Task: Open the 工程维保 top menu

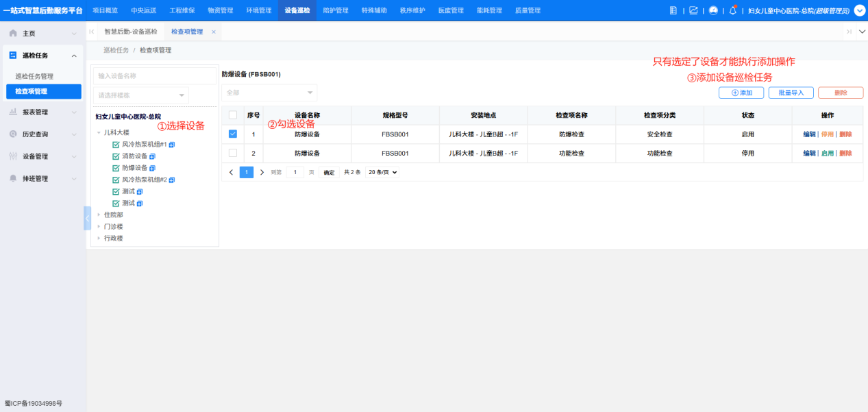Action: pyautogui.click(x=182, y=10)
